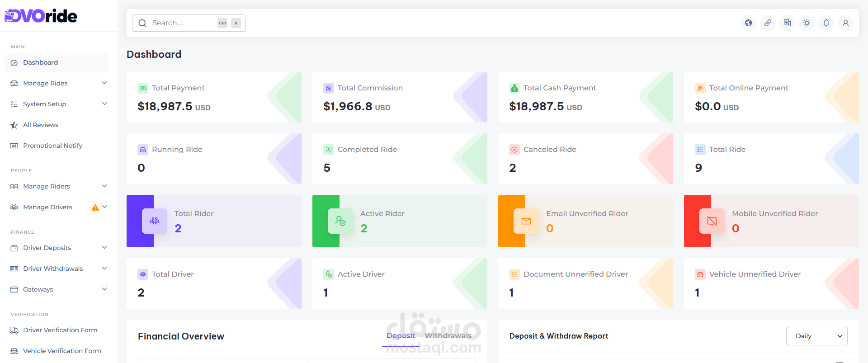The image size is (868, 363).
Task: Click the globe icon in top bar
Action: [749, 23]
